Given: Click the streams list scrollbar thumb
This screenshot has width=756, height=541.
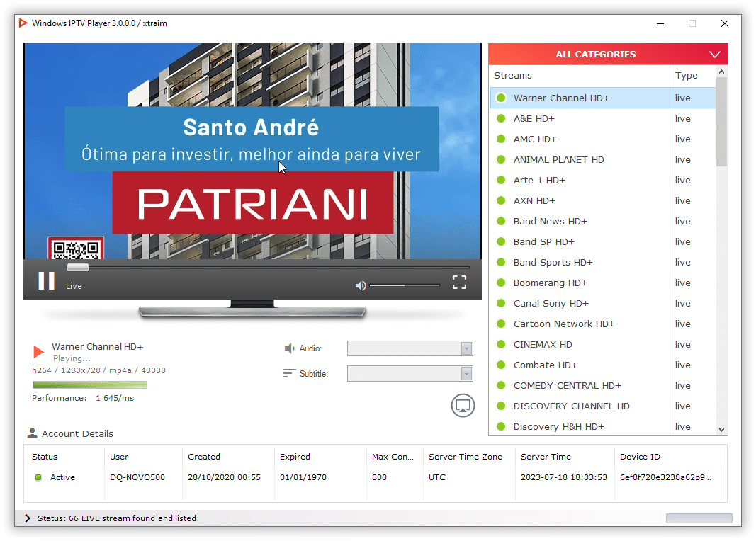Looking at the screenshot, I should 722,122.
